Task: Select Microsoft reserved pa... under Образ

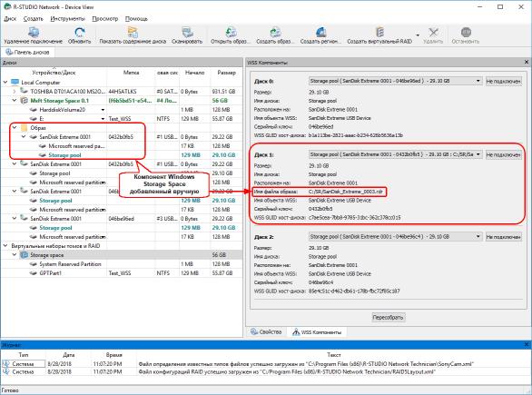Action: pos(122,146)
